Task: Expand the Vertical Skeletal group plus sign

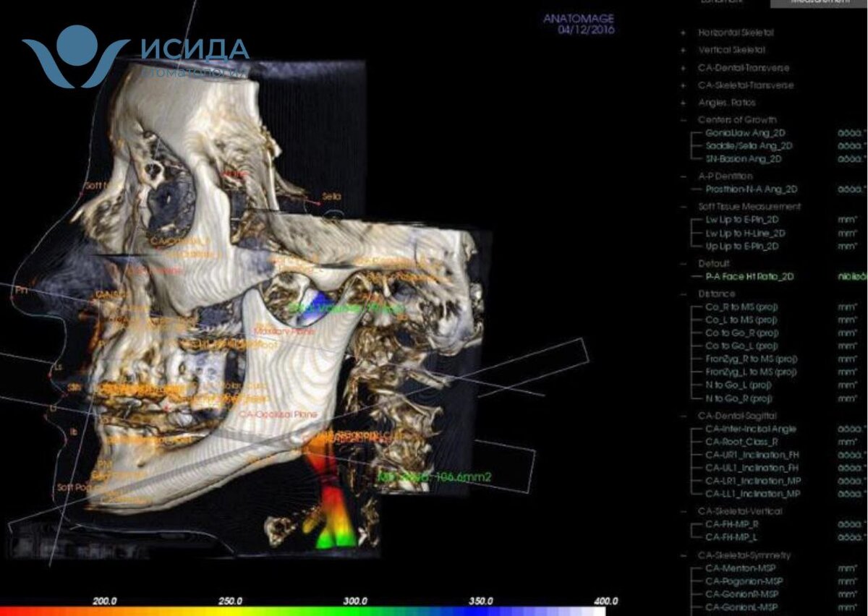Action: tap(683, 50)
